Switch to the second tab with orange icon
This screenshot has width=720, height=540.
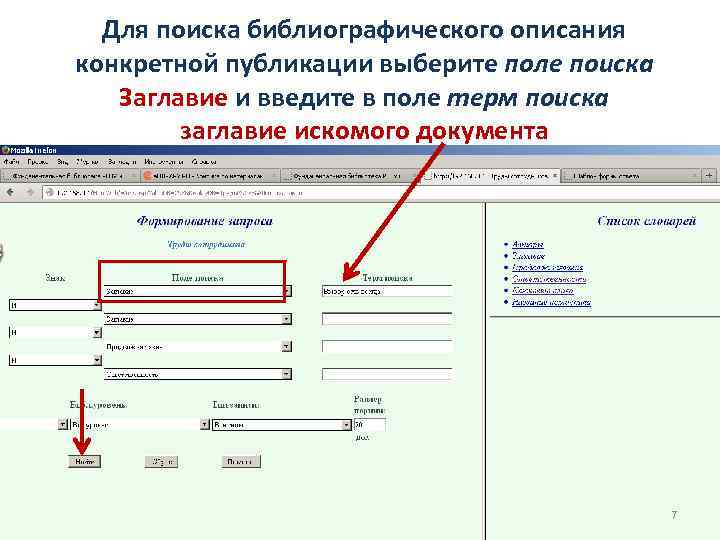pos(210,175)
